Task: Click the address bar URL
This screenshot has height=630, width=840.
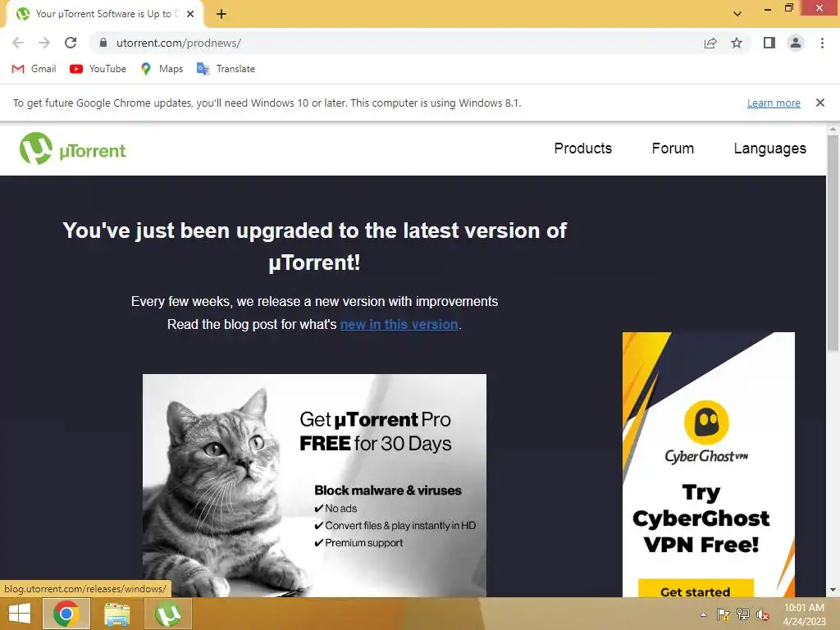Action: tap(179, 43)
